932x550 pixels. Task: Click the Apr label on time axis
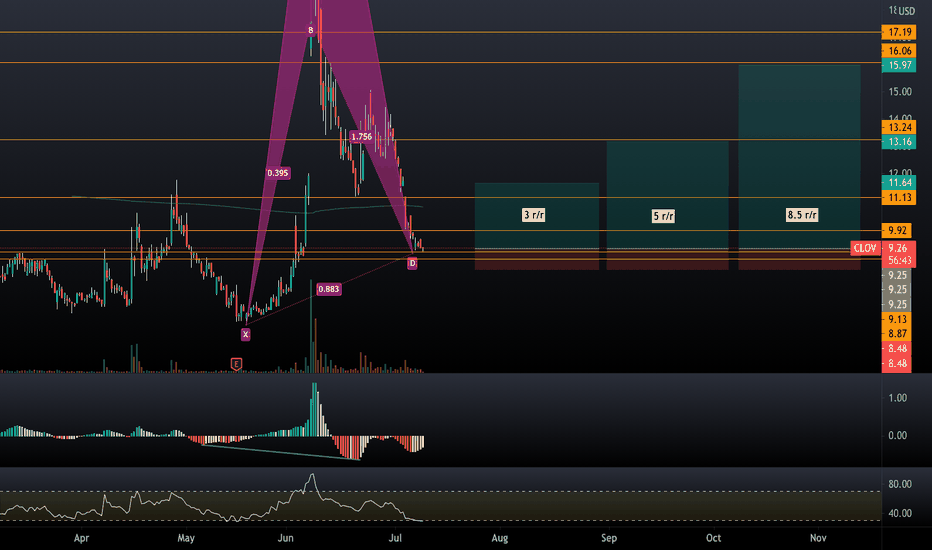[x=81, y=538]
